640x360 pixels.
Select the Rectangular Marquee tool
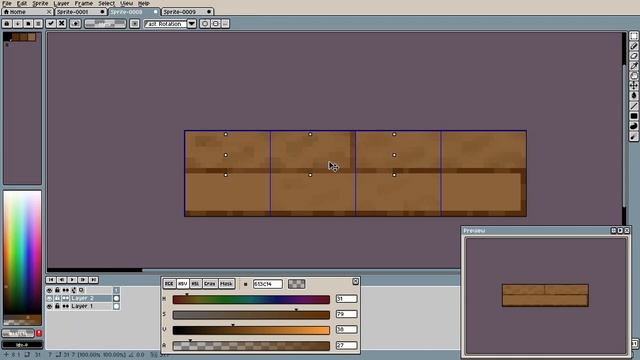click(633, 36)
